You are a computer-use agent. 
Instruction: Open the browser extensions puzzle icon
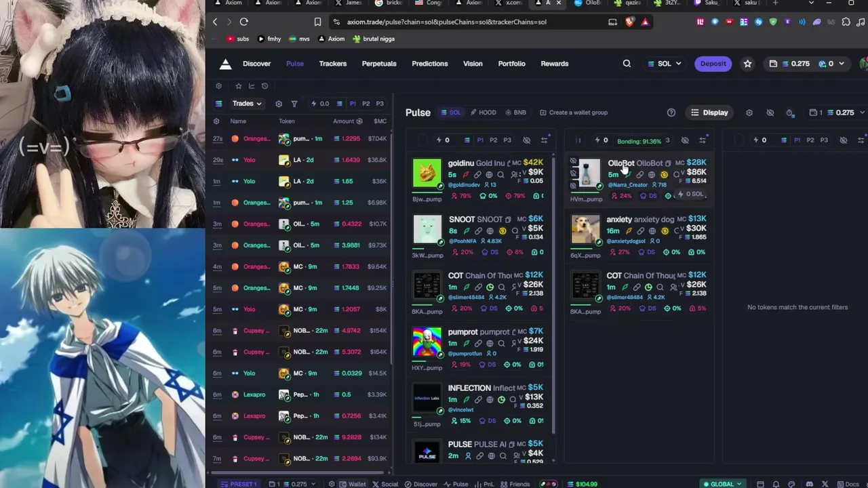[846, 22]
